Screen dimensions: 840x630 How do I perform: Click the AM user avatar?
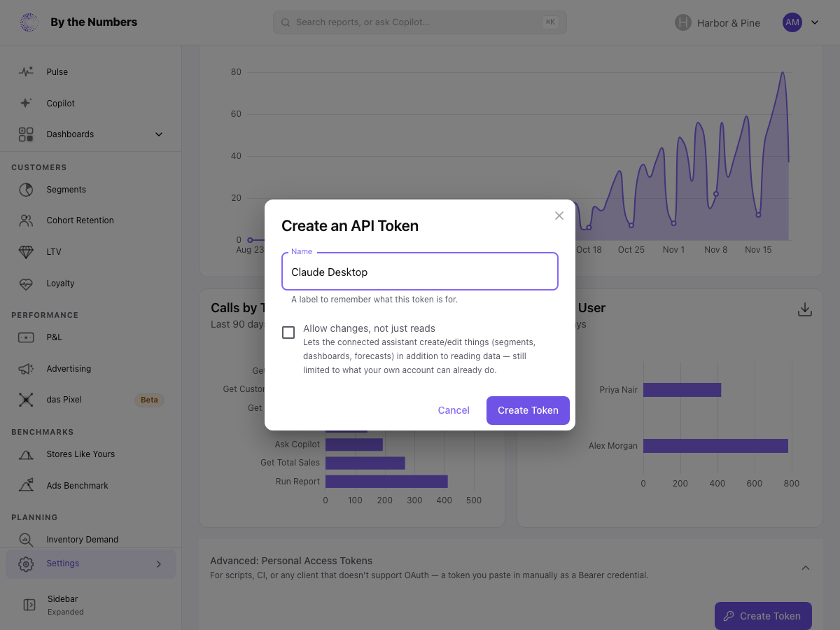point(792,22)
